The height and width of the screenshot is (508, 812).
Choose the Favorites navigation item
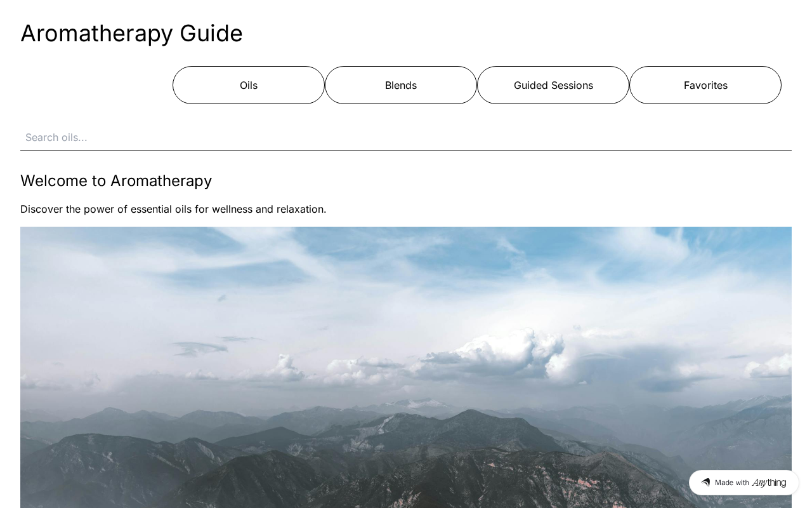click(x=705, y=85)
